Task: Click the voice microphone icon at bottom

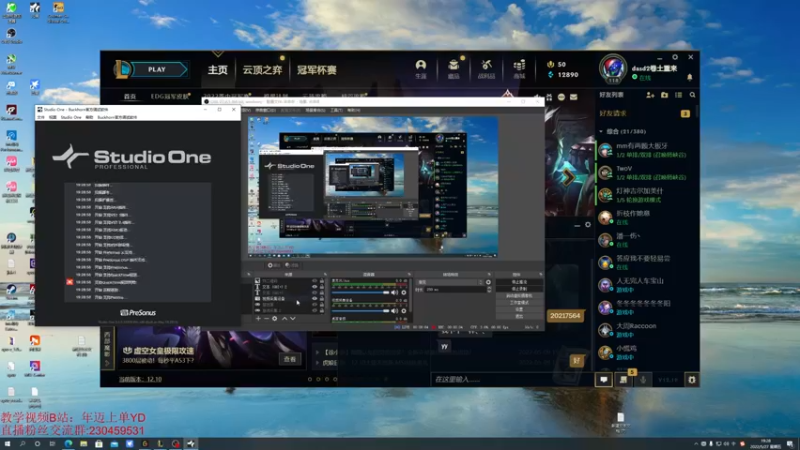Action: pos(643,380)
